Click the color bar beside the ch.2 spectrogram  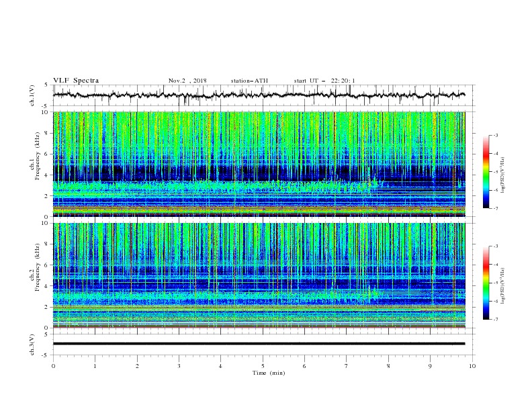[x=486, y=283]
